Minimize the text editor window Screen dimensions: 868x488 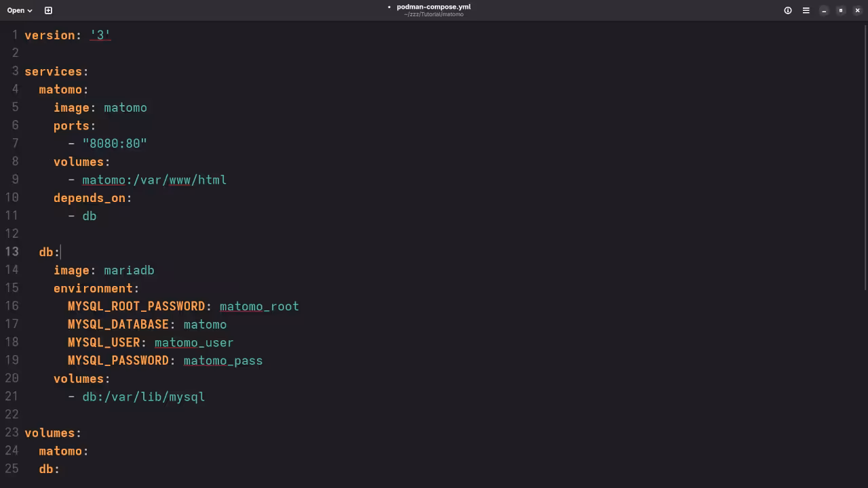[824, 10]
